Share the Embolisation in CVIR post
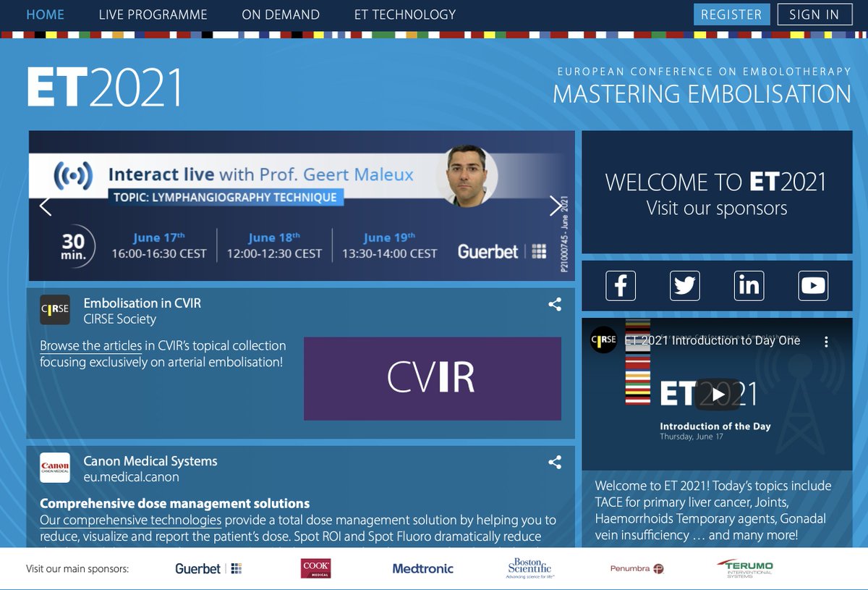The width and height of the screenshot is (868, 590). (555, 305)
